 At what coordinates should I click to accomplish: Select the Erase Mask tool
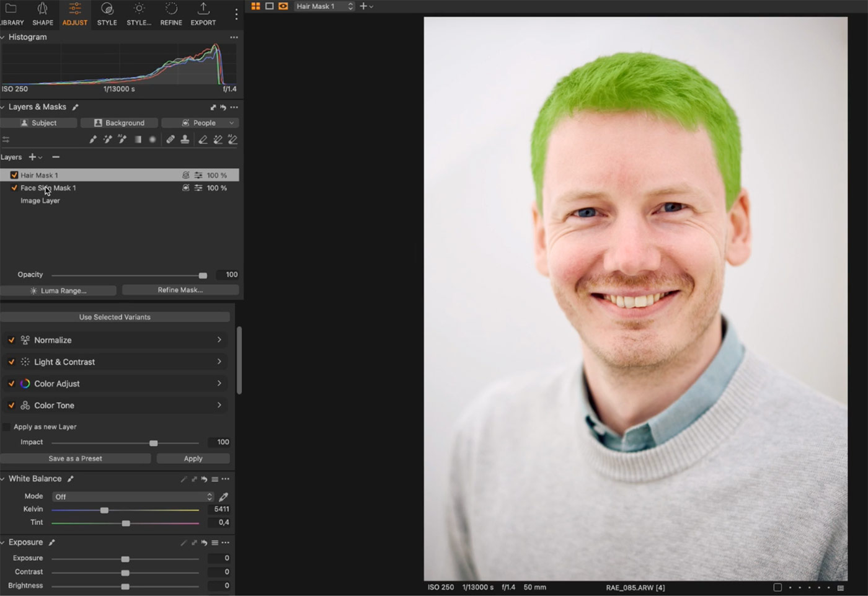(203, 140)
